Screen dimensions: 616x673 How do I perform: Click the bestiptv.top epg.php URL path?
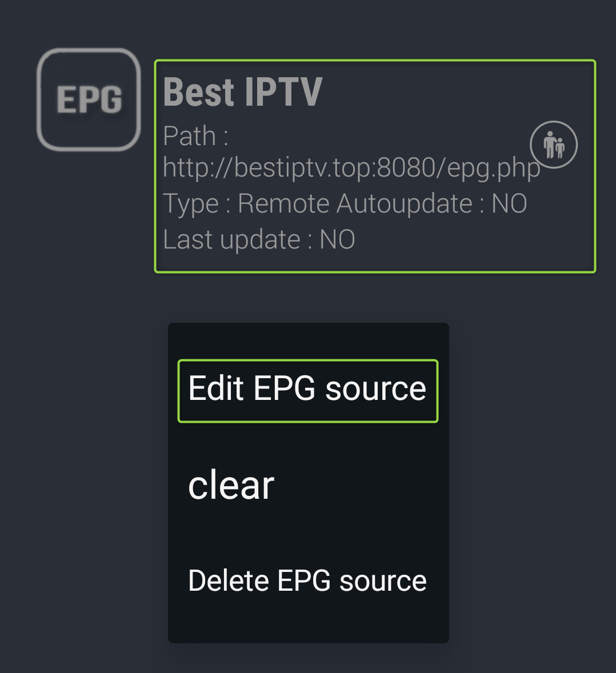[351, 168]
